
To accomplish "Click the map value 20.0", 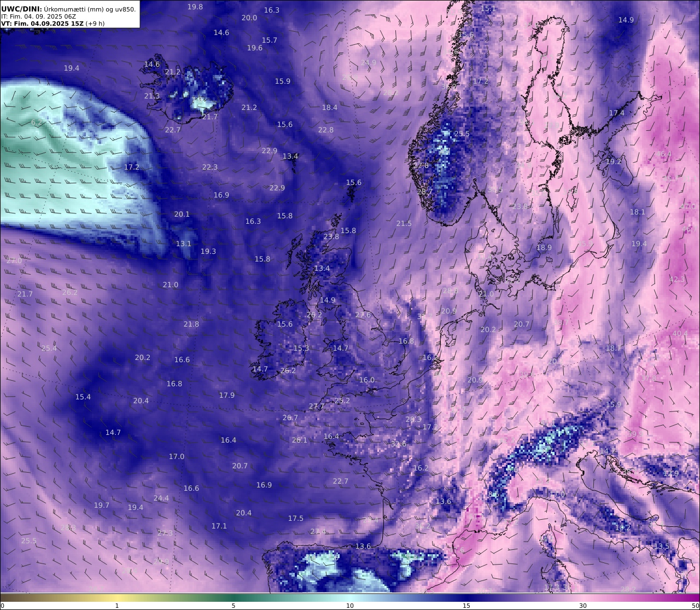I will coord(249,18).
